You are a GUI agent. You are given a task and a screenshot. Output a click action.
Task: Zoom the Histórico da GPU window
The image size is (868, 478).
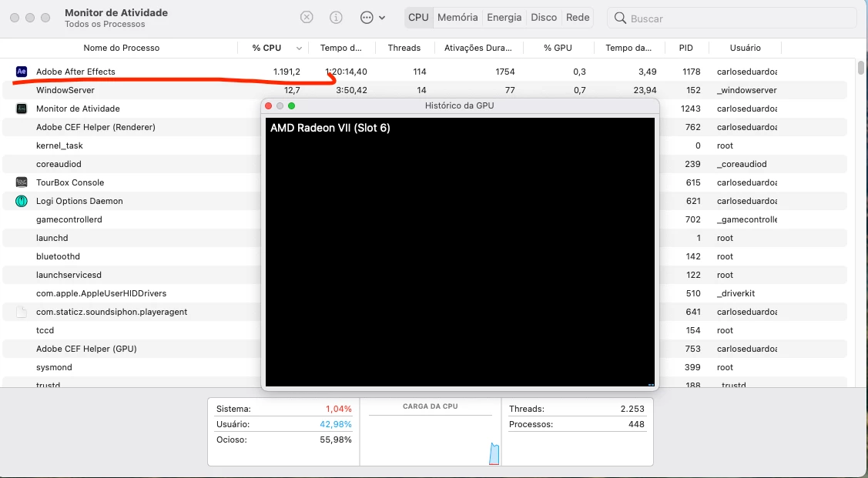(292, 105)
